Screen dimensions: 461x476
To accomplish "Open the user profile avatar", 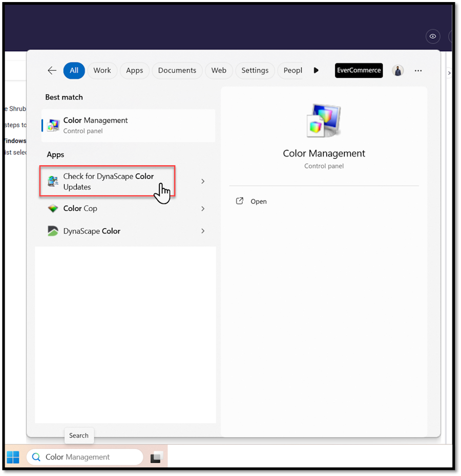I will point(397,71).
